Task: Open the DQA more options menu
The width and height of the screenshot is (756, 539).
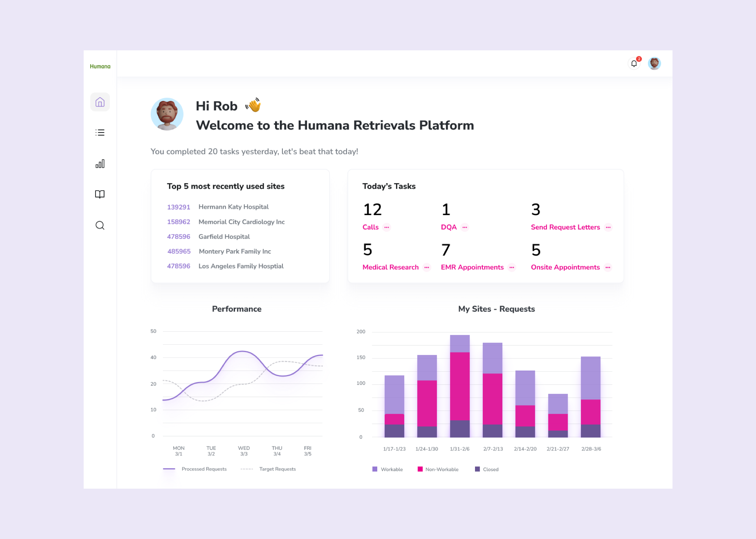Action: [465, 227]
